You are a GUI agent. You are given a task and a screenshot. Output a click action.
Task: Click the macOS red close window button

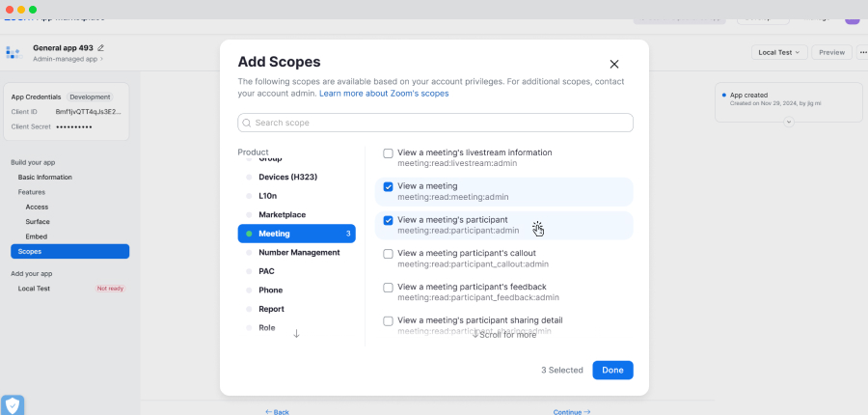[10, 10]
